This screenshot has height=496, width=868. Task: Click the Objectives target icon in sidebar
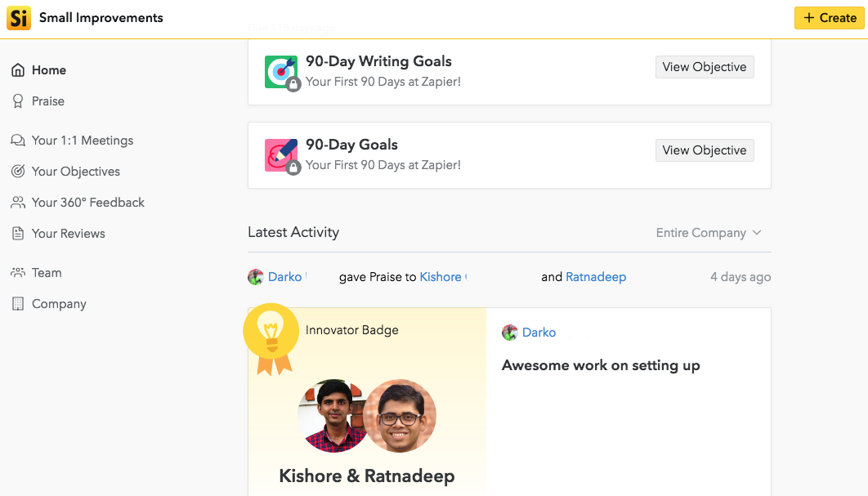click(18, 171)
